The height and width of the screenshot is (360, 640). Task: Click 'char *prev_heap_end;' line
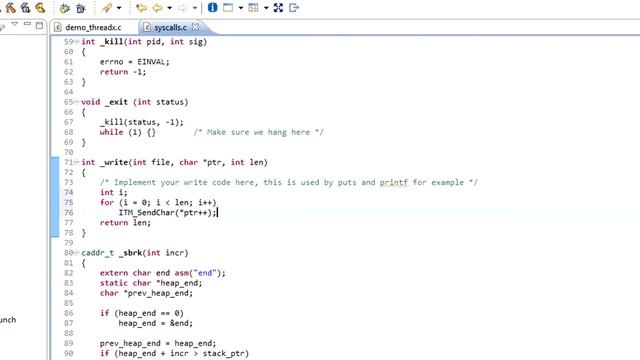146,293
